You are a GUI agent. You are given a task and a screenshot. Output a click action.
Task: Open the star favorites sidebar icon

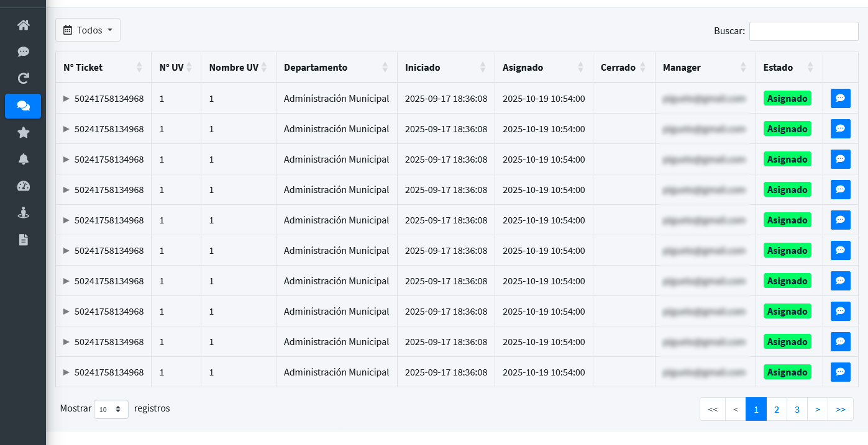(24, 132)
